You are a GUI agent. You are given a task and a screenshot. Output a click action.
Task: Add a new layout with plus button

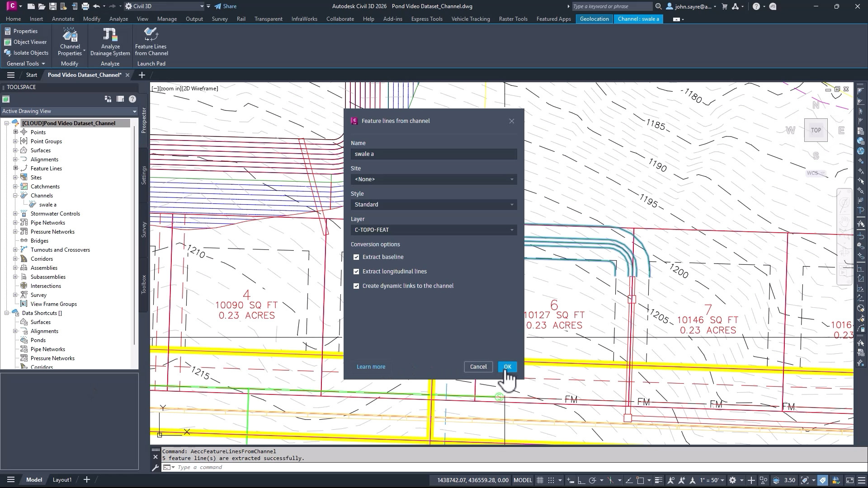(x=87, y=480)
